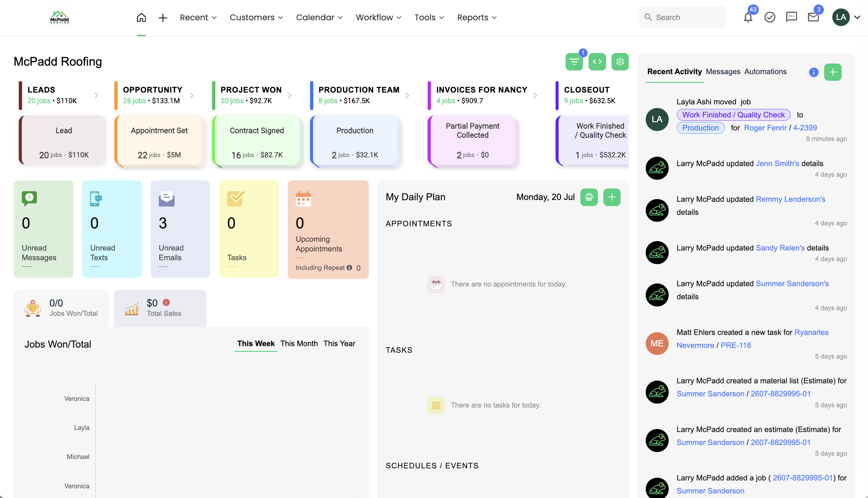Image resolution: width=868 pixels, height=498 pixels.
Task: Open the Jobs Won/Total stat tab
Action: 61,308
